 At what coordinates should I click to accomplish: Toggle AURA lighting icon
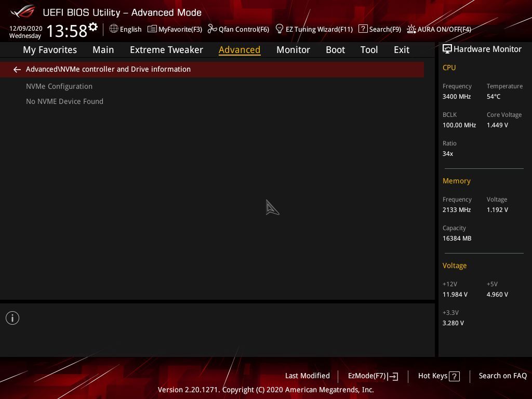tap(411, 29)
